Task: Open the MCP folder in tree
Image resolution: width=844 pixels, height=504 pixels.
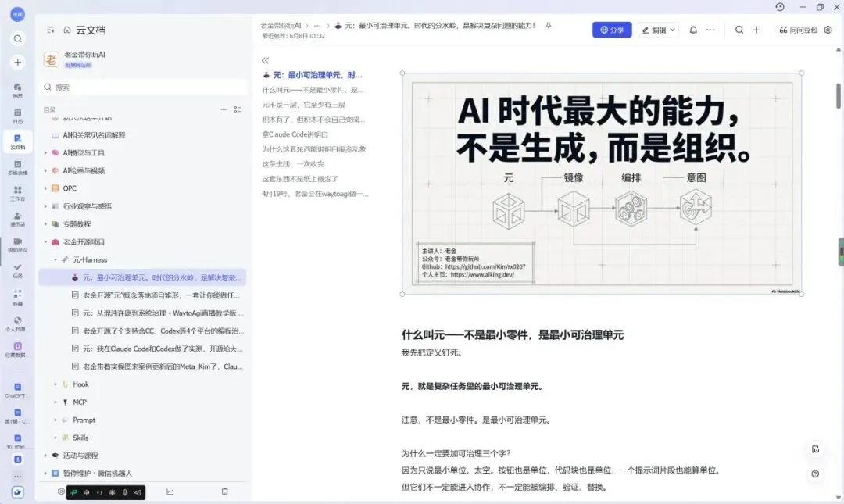Action: click(x=80, y=402)
